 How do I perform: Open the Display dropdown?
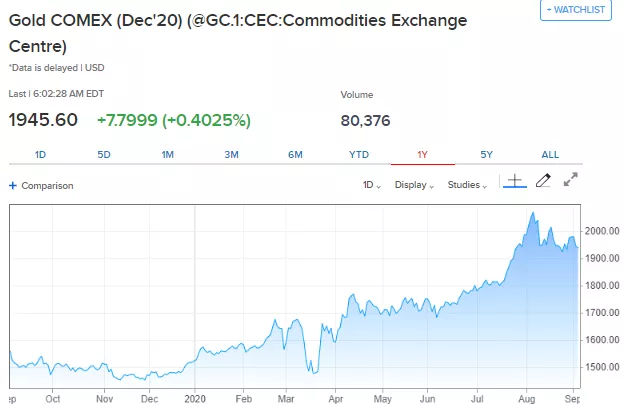pos(415,185)
